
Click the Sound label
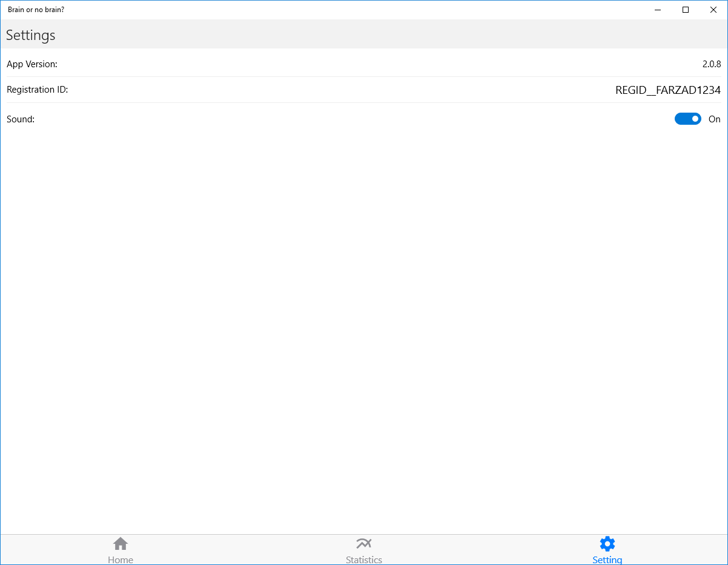pyautogui.click(x=21, y=119)
